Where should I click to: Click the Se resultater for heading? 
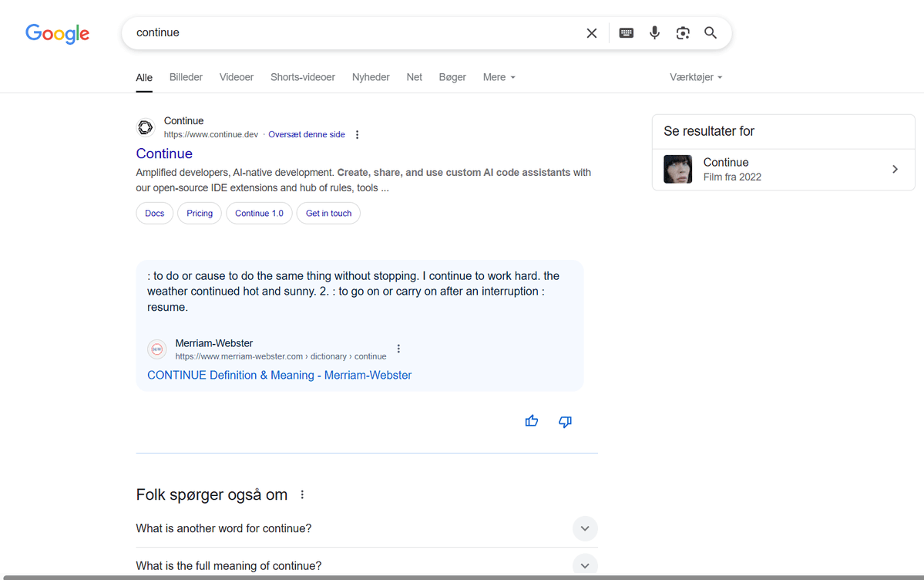pyautogui.click(x=709, y=131)
